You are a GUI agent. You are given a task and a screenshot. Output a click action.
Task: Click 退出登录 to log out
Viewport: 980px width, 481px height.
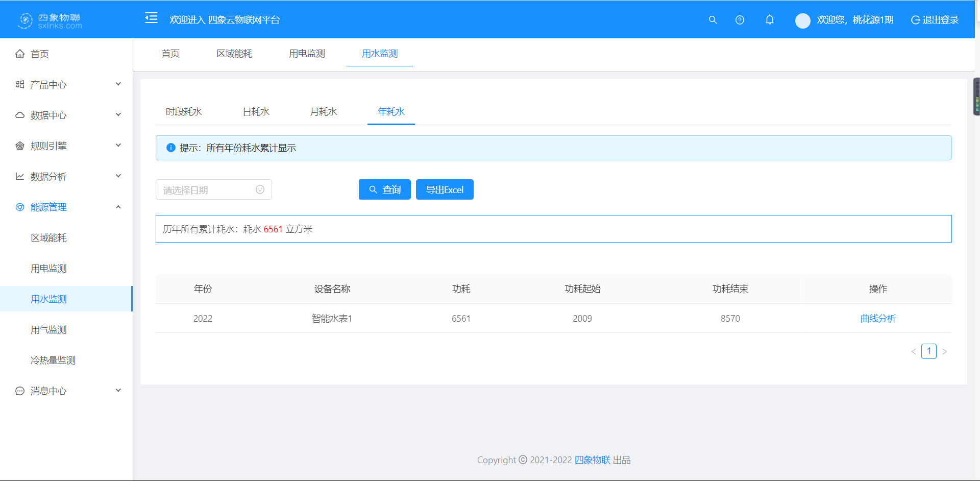(x=935, y=20)
